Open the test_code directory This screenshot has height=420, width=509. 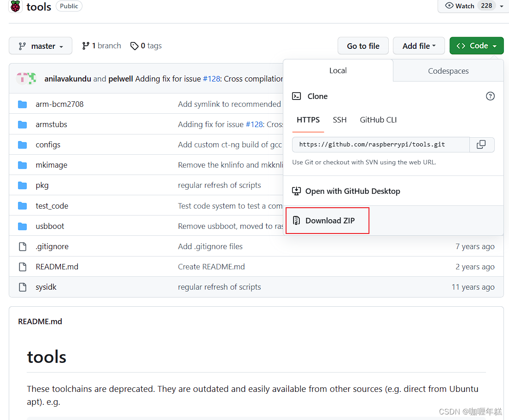click(x=52, y=206)
